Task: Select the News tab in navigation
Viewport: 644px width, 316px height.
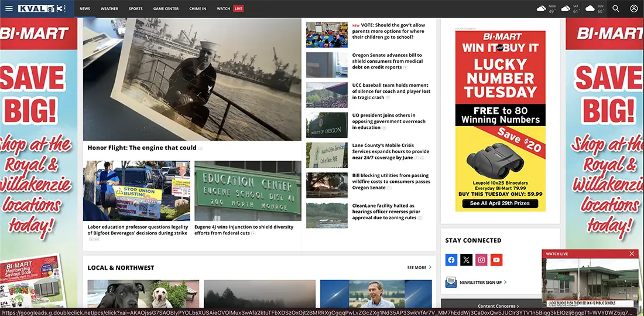Action: point(85,9)
